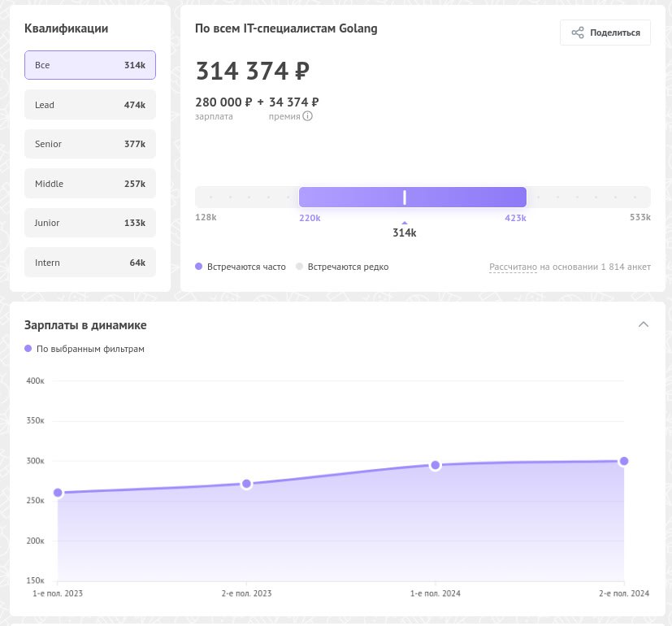
Task: Click chart point for 1-е пол. 2024
Action: pyautogui.click(x=435, y=465)
